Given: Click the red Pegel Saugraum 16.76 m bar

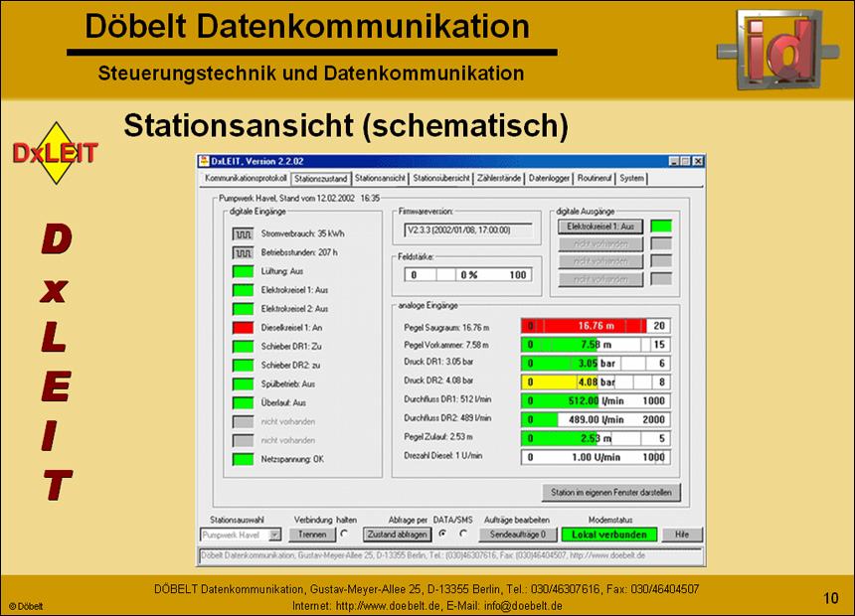Looking at the screenshot, I should (596, 326).
